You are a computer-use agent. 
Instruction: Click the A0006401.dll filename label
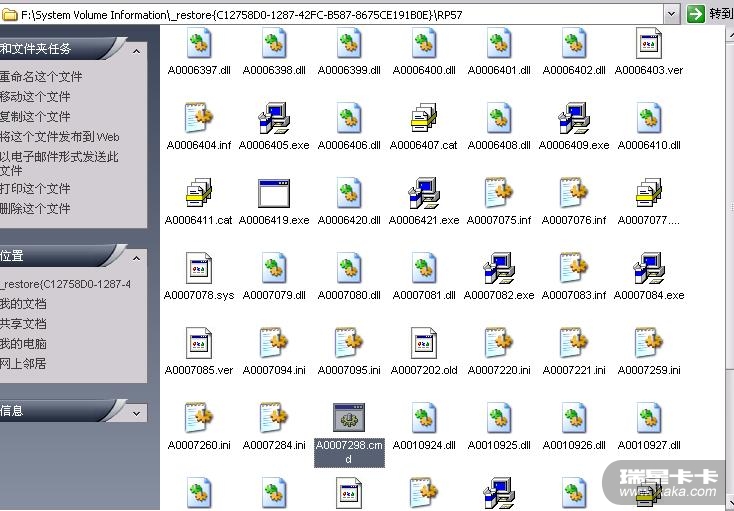click(x=499, y=70)
